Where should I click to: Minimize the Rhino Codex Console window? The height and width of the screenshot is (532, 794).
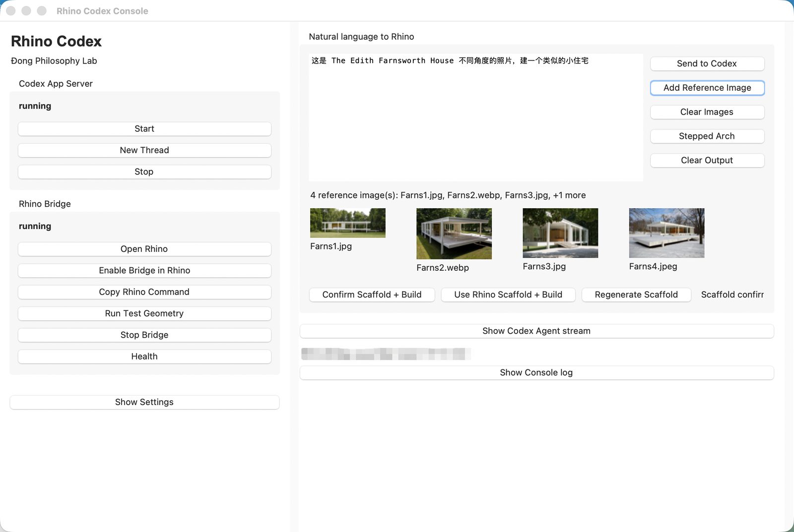point(26,11)
